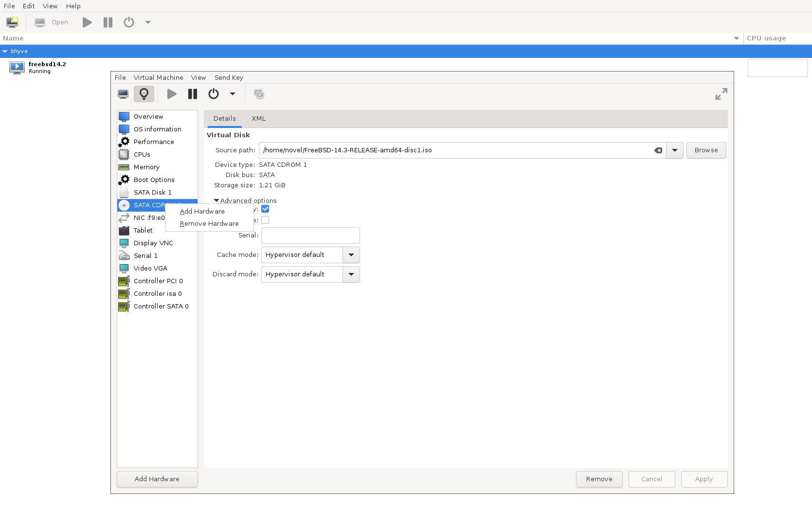812x508 pixels.
Task: Choose Remove Hardware from context menu
Action: (x=209, y=224)
